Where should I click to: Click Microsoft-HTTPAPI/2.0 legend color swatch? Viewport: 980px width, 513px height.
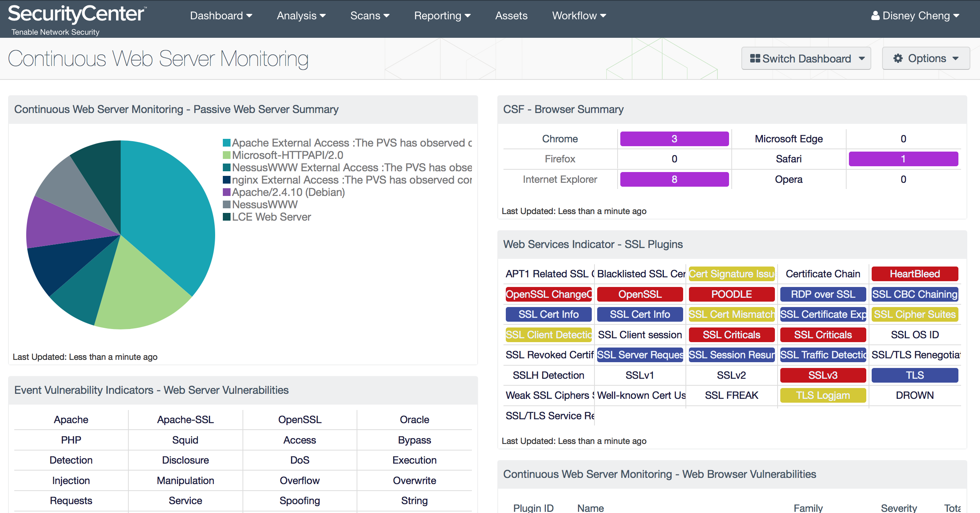click(x=227, y=155)
